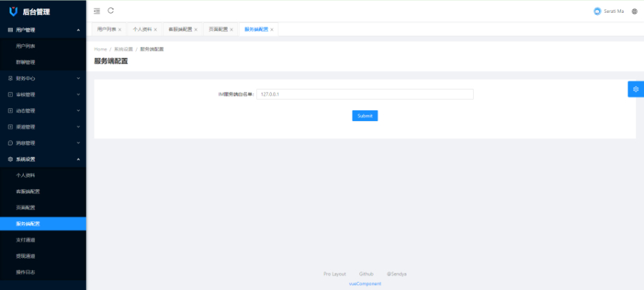Click the Serati Ma user avatar
Screen dimensions: 644x290
click(597, 11)
